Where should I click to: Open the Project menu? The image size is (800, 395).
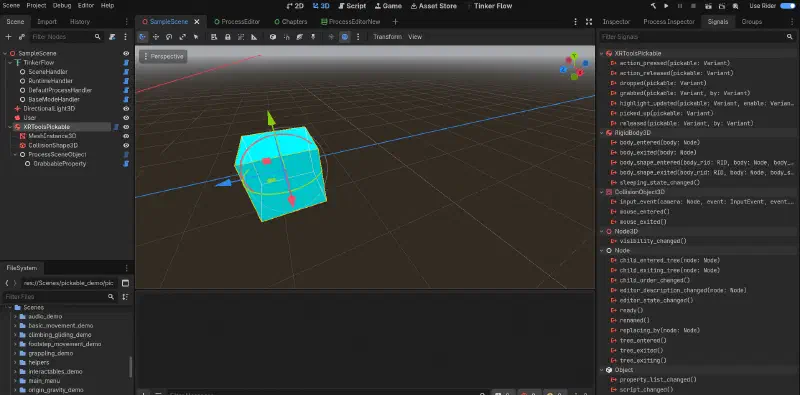[x=36, y=6]
